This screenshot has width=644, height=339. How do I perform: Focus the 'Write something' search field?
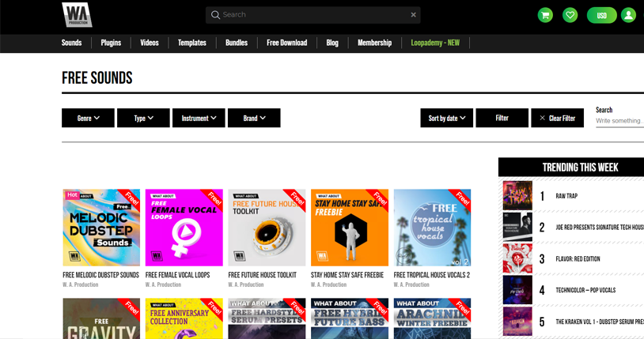(619, 121)
